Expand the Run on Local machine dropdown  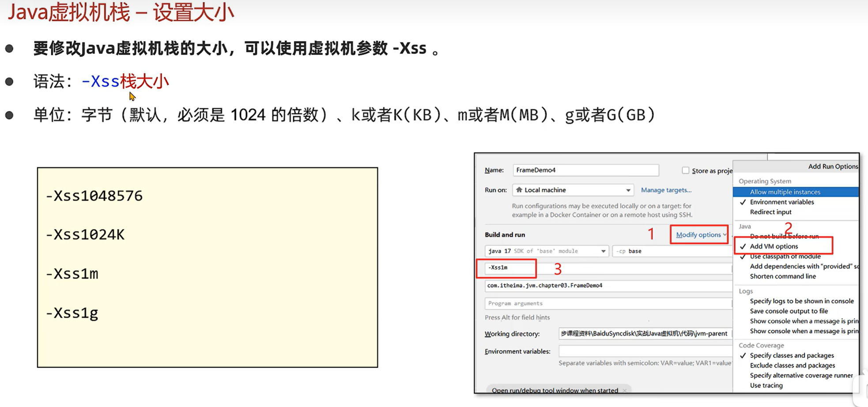627,190
